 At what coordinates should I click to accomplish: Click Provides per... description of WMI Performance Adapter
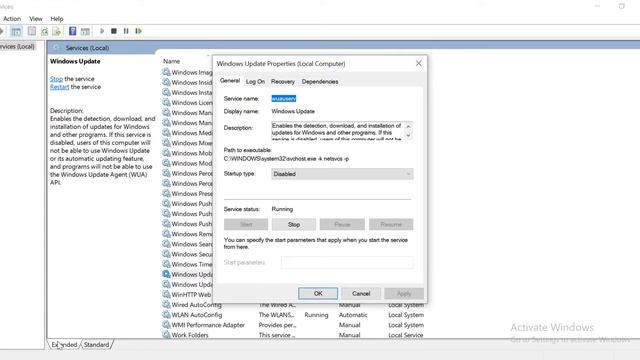click(277, 325)
